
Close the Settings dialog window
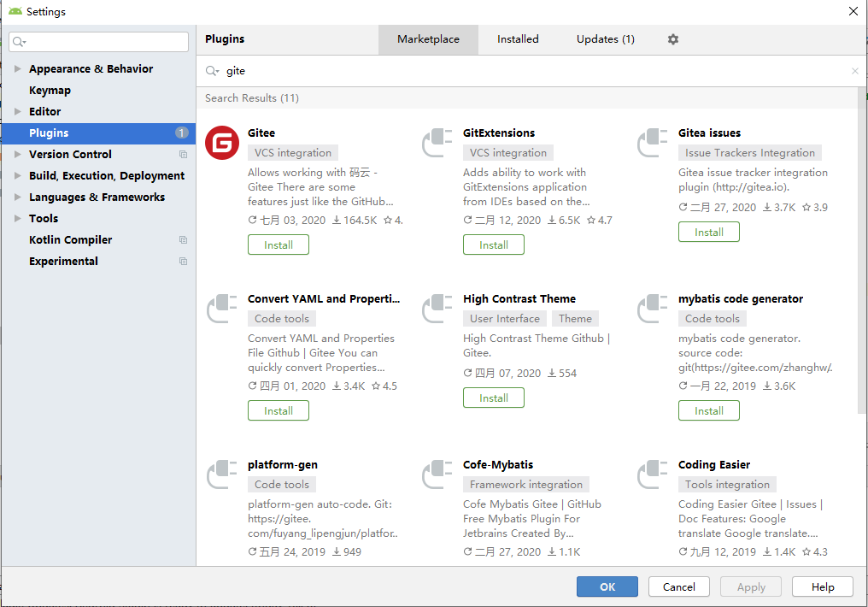point(853,11)
